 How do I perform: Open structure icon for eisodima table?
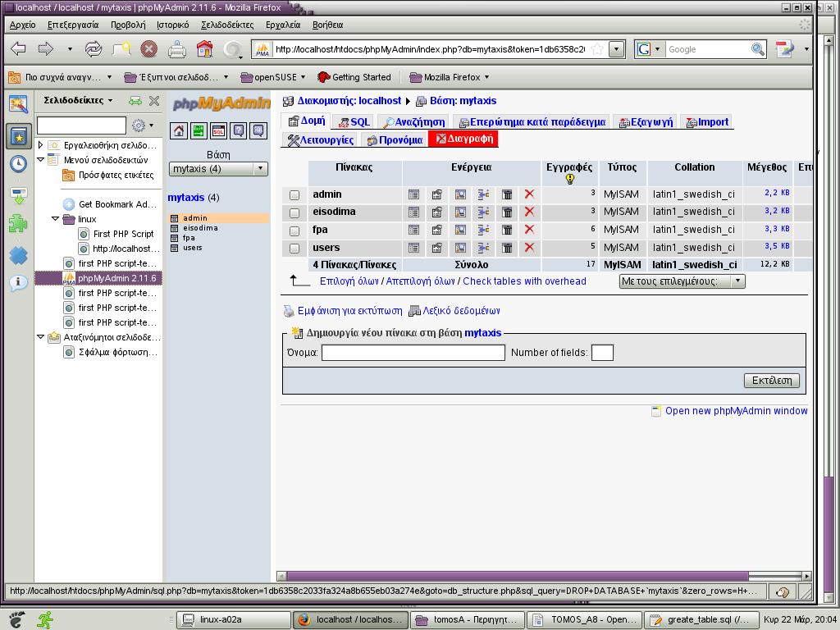437,212
